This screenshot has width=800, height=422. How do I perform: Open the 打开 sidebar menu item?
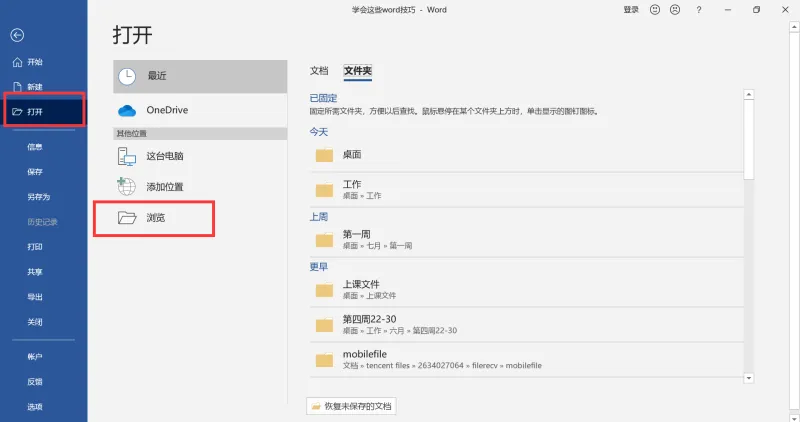[44, 111]
